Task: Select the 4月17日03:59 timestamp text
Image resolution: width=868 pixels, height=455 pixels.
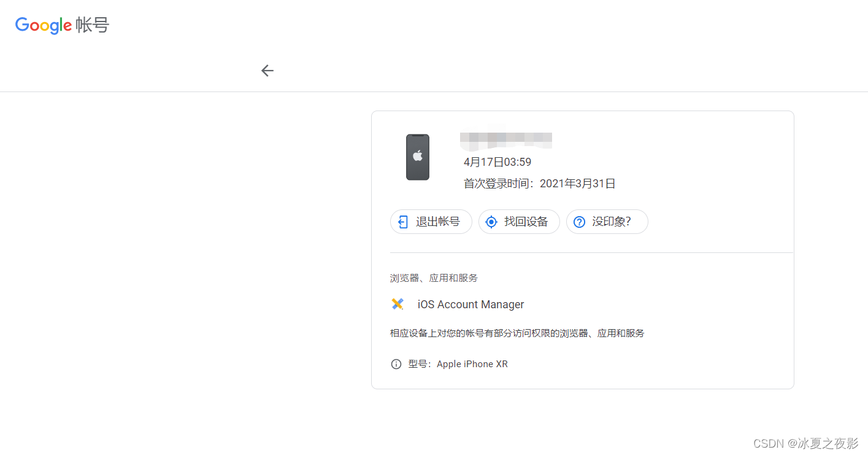Action: tap(497, 162)
